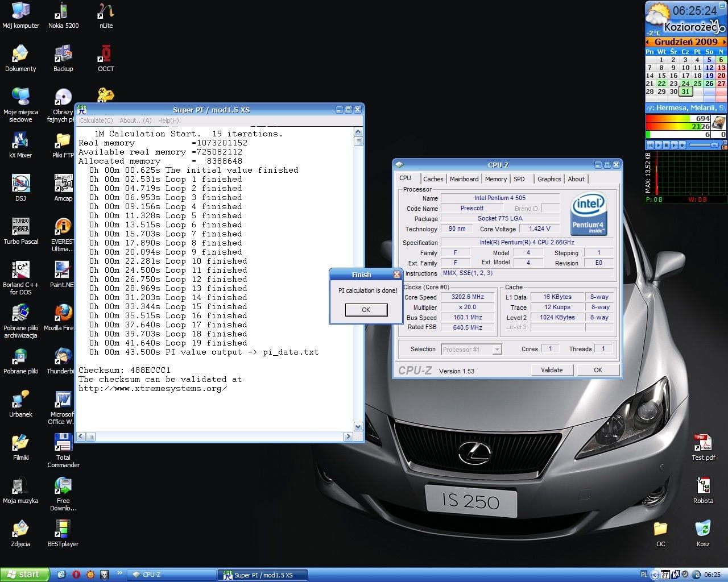Screen dimensions: 728x582
Task: Open the Robota desktop icon
Action: 703,491
